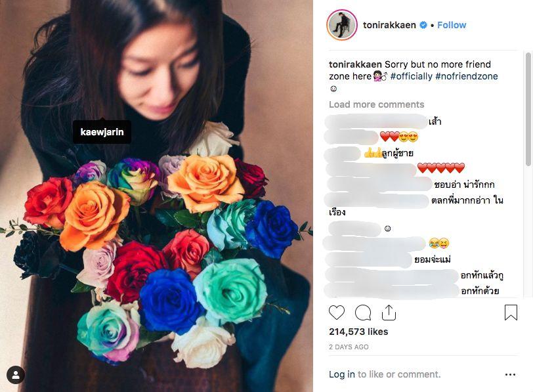This screenshot has height=392, width=533.
Task: Click the tonirakkaen username in header
Action: tap(389, 25)
